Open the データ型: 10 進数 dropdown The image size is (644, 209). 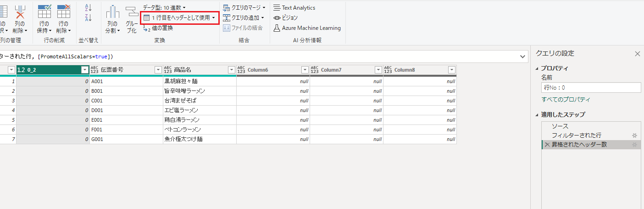pos(164,7)
